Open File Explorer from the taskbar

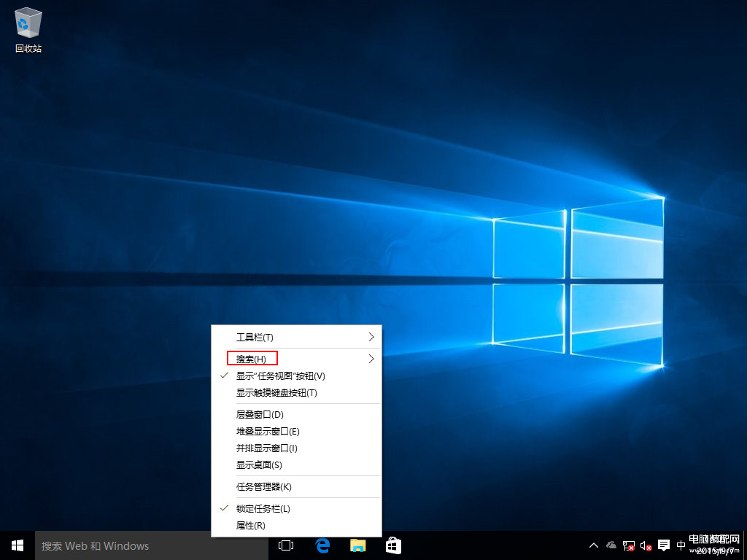tap(357, 545)
